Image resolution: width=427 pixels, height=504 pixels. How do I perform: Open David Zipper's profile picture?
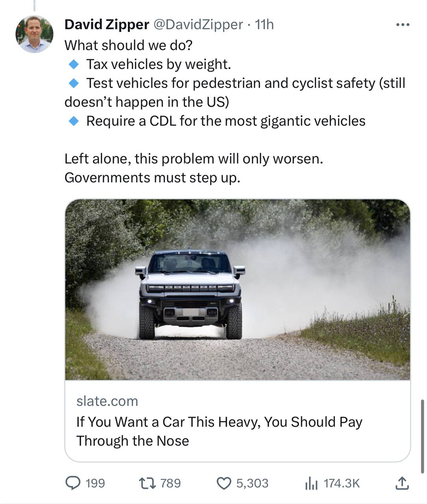(34, 34)
